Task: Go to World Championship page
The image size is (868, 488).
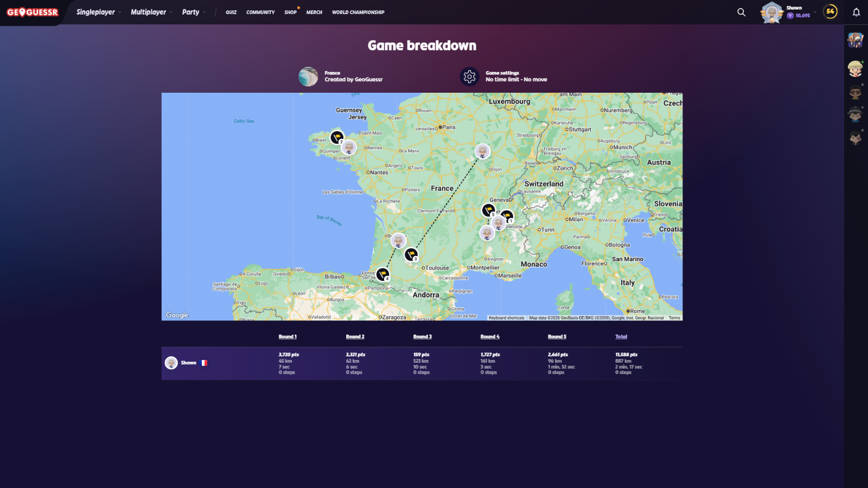Action: coord(358,12)
